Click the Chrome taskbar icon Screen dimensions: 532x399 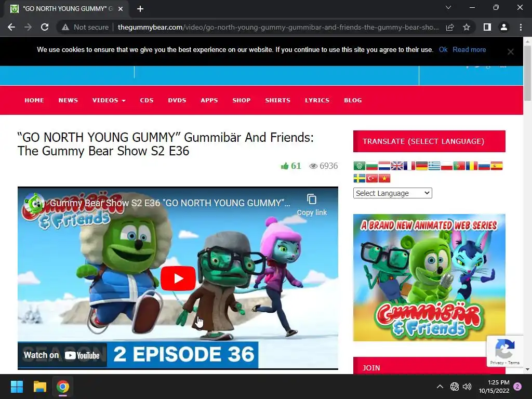(x=63, y=387)
